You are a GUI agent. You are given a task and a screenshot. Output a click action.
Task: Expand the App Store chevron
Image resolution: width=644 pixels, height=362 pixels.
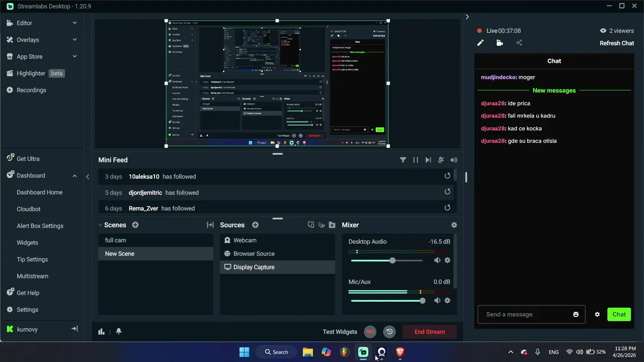click(74, 57)
